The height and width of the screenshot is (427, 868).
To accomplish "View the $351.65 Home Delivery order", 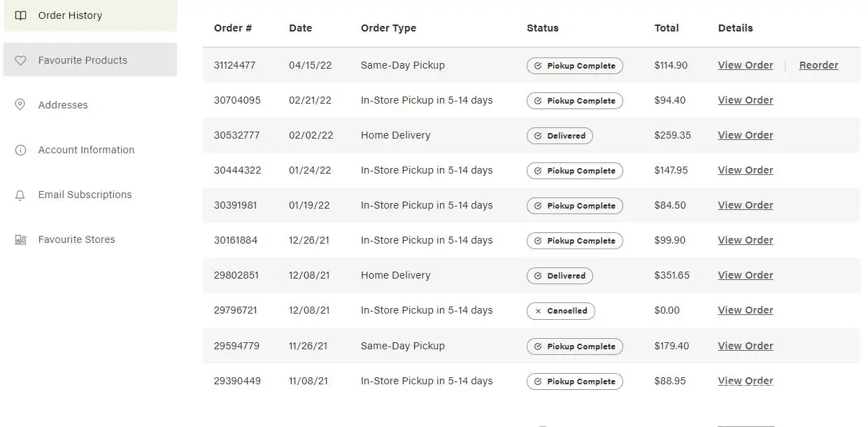I will (x=745, y=275).
